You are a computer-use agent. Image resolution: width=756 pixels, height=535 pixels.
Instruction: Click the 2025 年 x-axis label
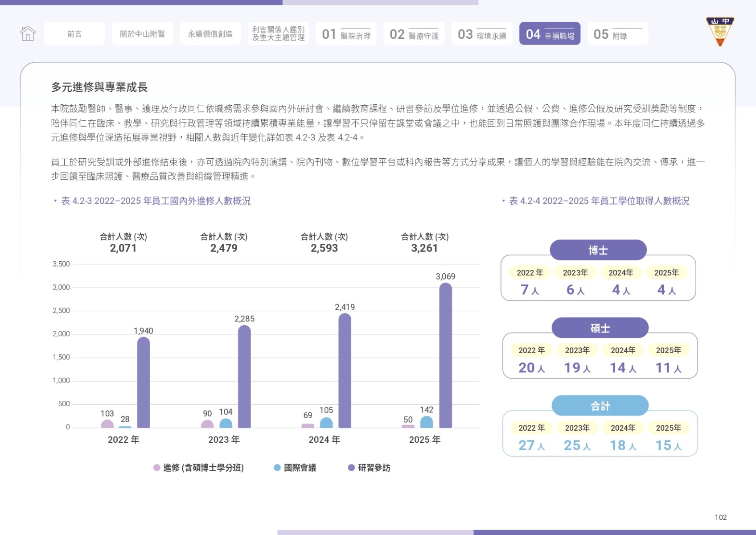425,440
